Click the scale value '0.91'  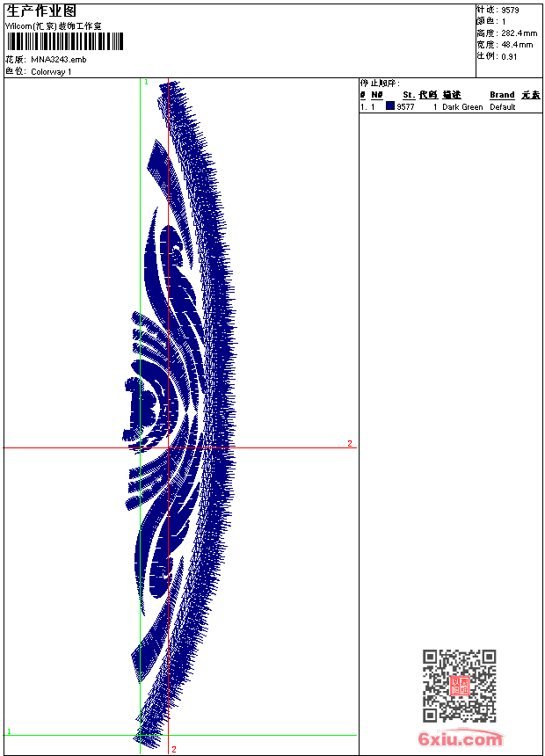[x=509, y=57]
